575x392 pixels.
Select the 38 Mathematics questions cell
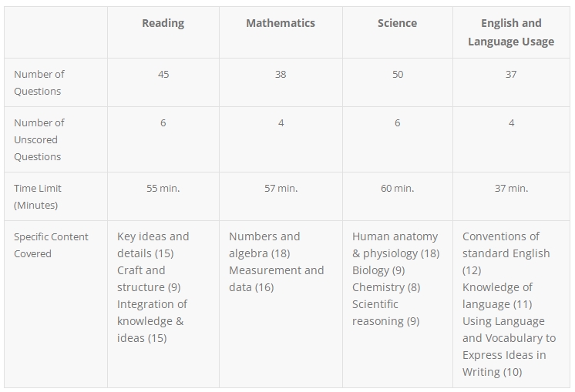coord(281,75)
